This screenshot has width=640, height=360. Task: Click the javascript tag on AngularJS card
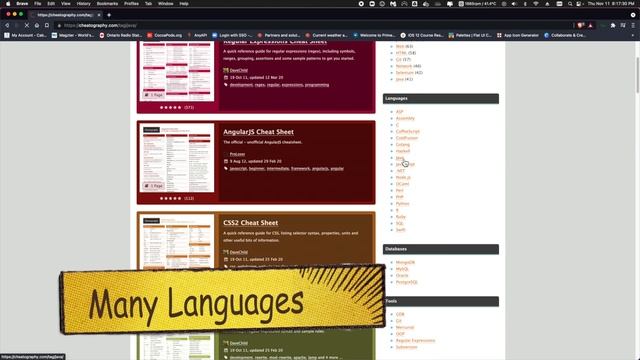(x=238, y=169)
